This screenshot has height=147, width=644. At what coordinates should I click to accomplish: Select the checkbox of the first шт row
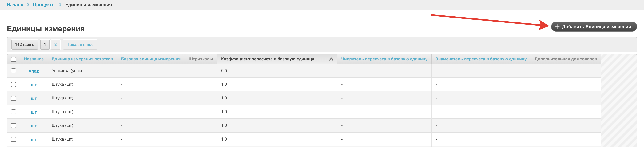click(x=14, y=85)
